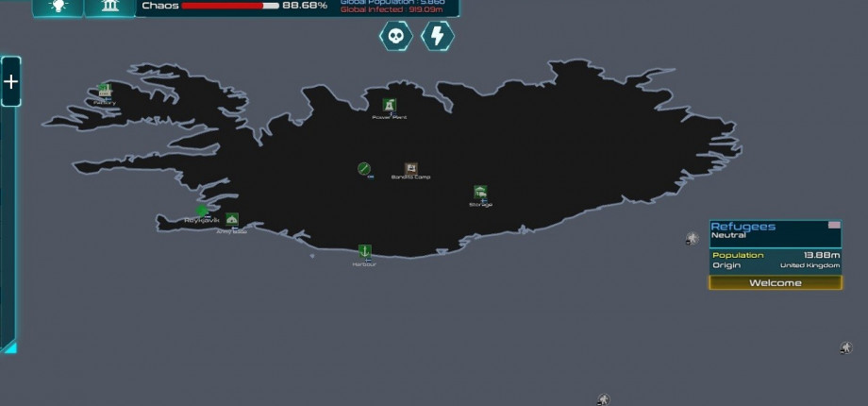Click the Chaos progress bar

(229, 6)
